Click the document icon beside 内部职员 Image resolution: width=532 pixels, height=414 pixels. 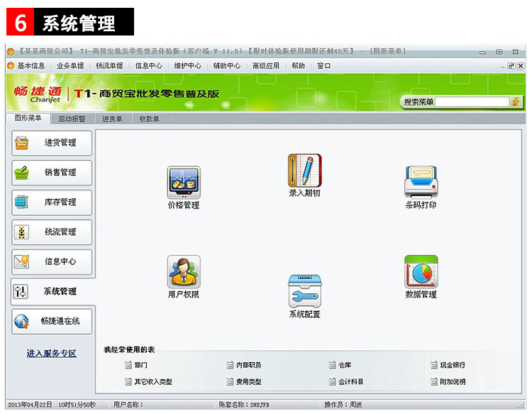230,365
